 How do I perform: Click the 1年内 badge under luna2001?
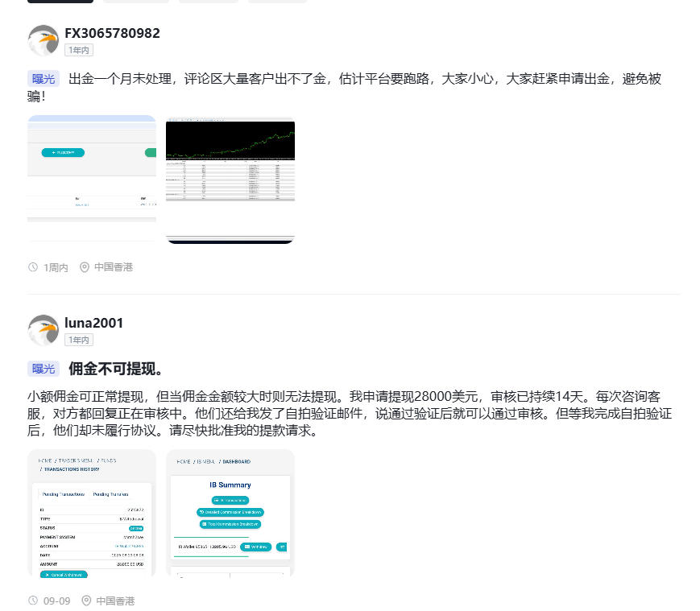coord(79,340)
